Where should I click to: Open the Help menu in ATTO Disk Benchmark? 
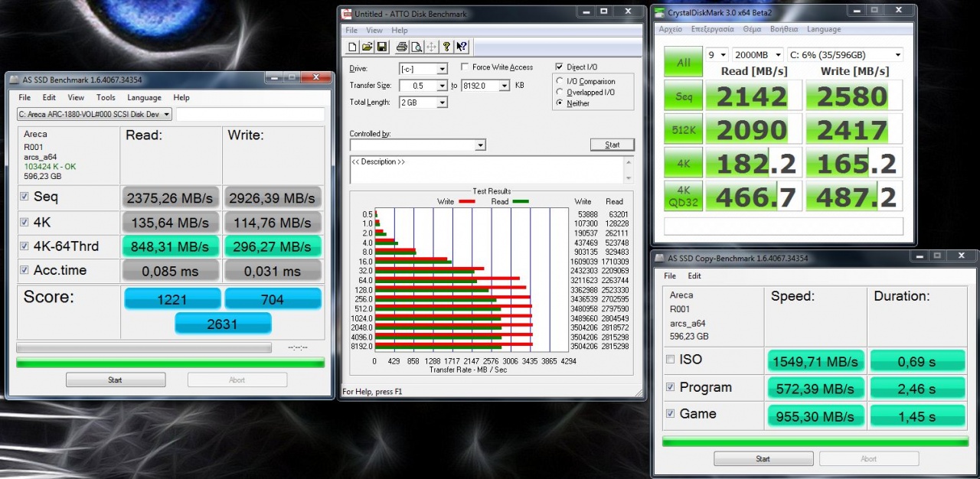(x=400, y=31)
